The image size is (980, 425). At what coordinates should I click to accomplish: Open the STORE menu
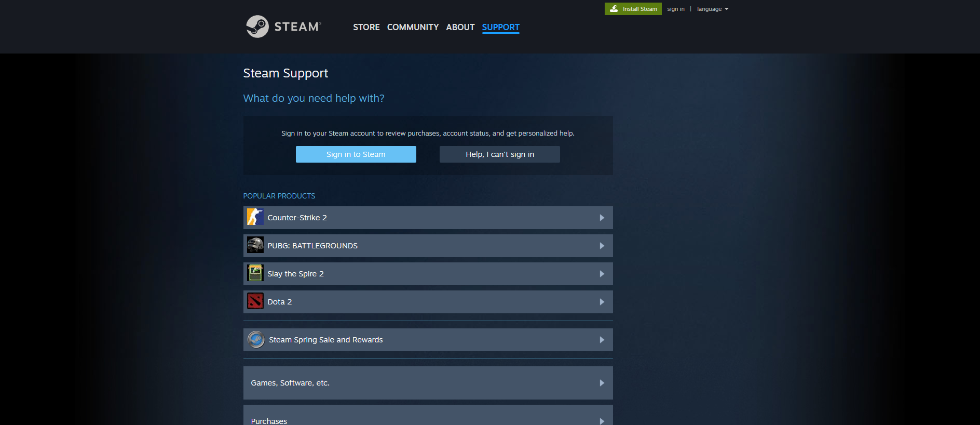(366, 27)
